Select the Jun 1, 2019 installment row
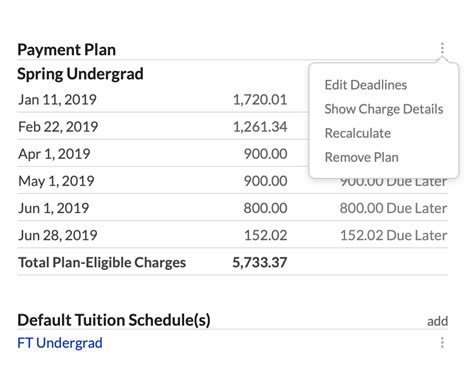The image size is (474, 388). click(x=232, y=208)
